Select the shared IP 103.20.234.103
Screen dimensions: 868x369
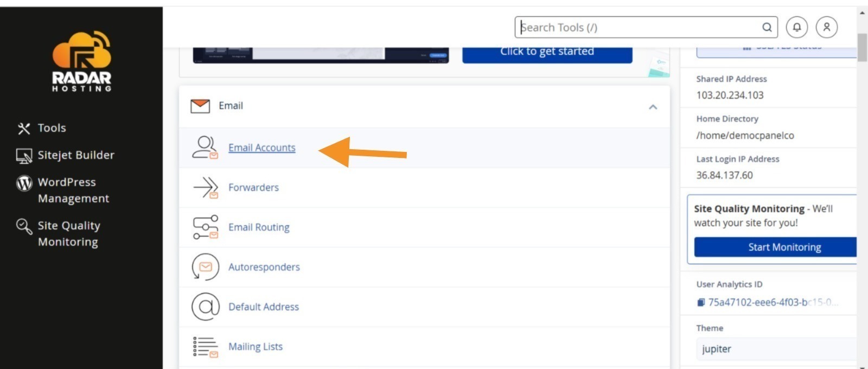(730, 95)
